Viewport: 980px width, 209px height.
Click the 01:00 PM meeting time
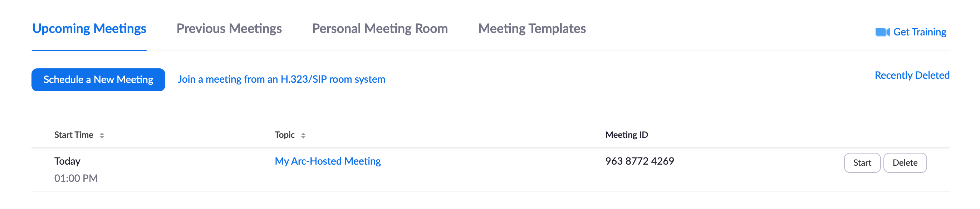[76, 178]
